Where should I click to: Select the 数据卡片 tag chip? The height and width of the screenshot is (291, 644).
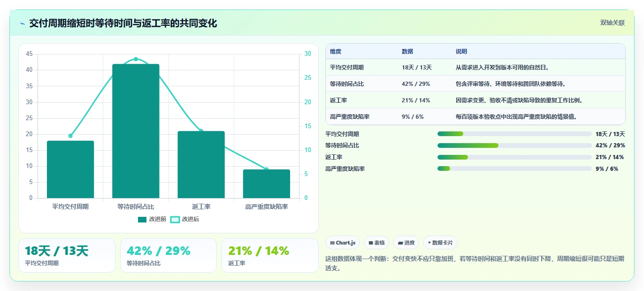440,243
